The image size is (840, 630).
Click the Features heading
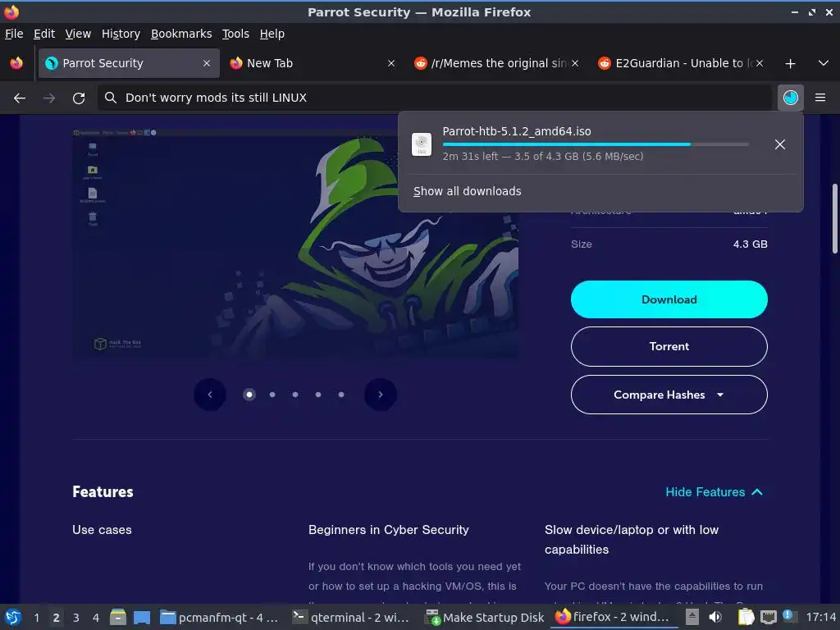(103, 492)
